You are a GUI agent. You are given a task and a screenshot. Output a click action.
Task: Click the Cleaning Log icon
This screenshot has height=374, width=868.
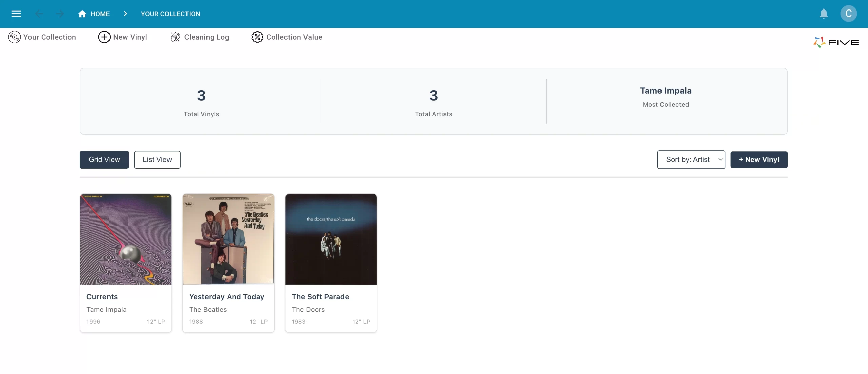point(175,37)
